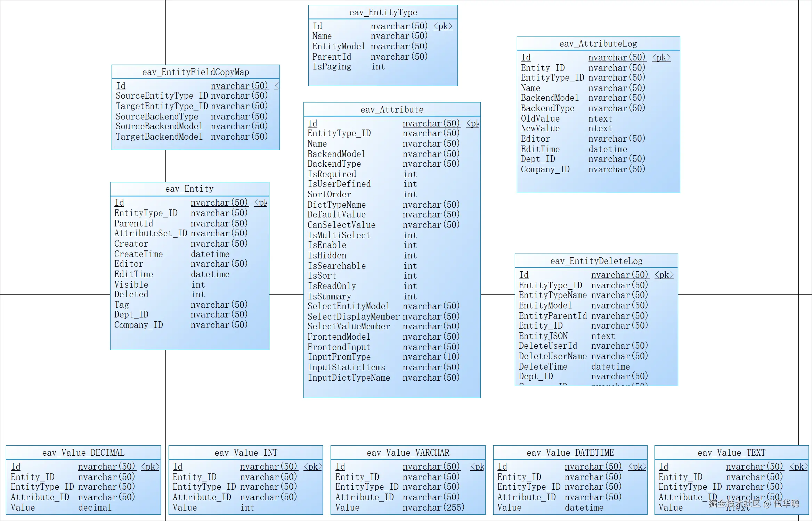The image size is (812, 521).
Task: Click the eav_Value_DATETIME table title
Action: pyautogui.click(x=570, y=453)
